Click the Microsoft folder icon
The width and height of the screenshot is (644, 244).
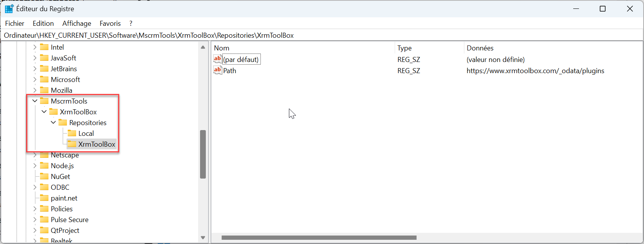coord(44,79)
